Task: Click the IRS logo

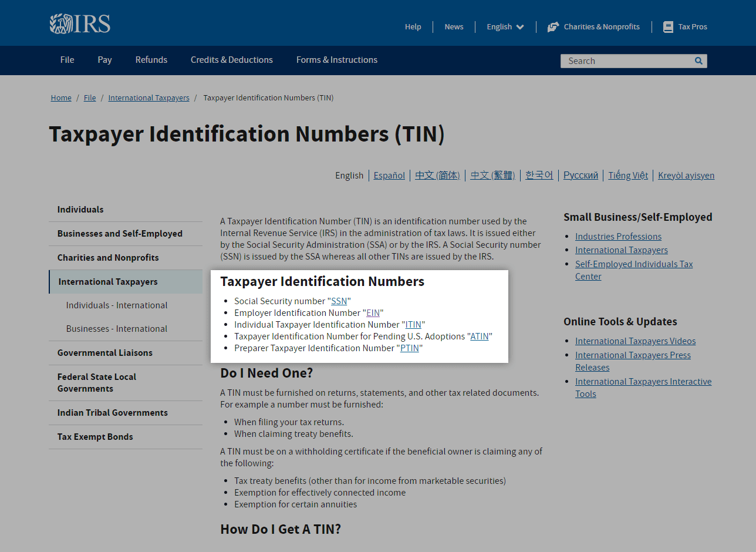Action: pyautogui.click(x=80, y=23)
